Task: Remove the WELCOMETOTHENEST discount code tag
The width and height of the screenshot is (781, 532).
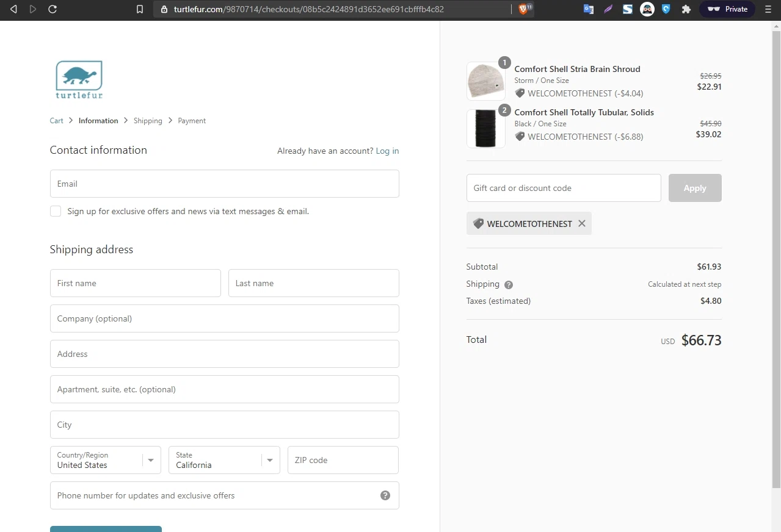Action: click(582, 223)
